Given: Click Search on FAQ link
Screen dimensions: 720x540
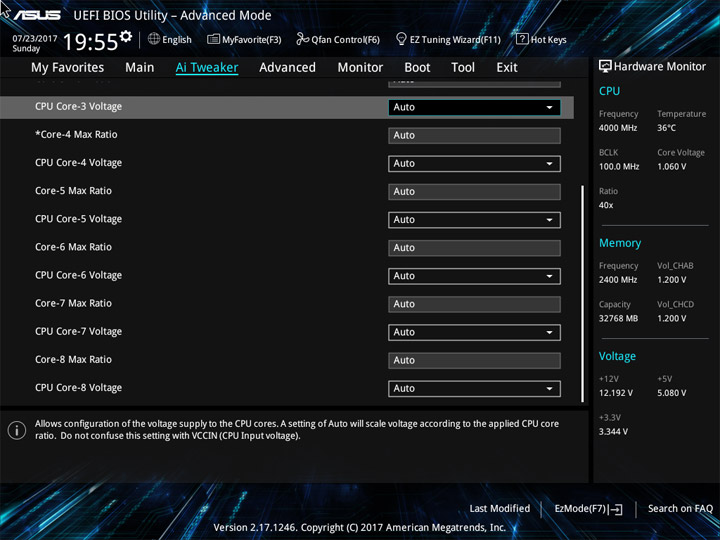Looking at the screenshot, I should click(x=680, y=509).
